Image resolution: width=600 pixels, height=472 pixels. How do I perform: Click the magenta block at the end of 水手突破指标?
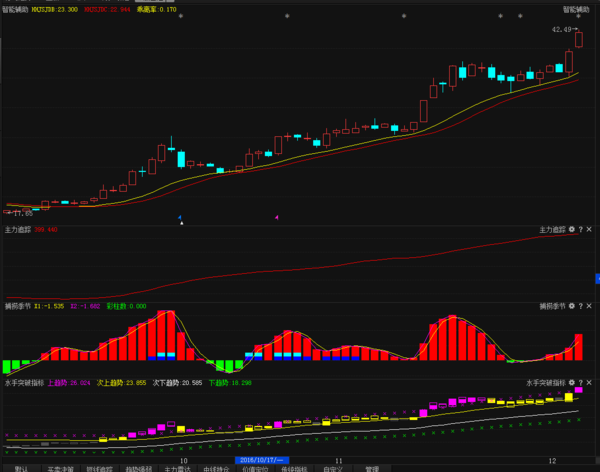click(x=579, y=390)
